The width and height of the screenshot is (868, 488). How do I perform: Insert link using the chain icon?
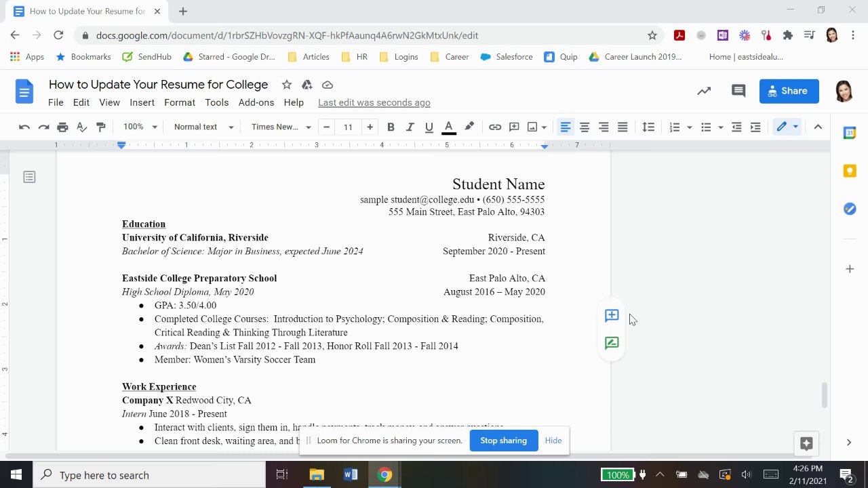[495, 127]
